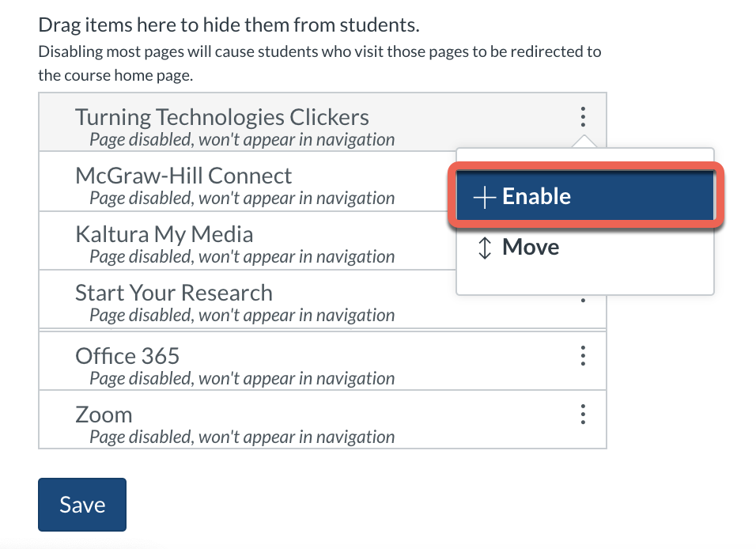Open options menu for Turning Technologies Clickers
Image resolution: width=756 pixels, height=549 pixels.
[x=583, y=118]
